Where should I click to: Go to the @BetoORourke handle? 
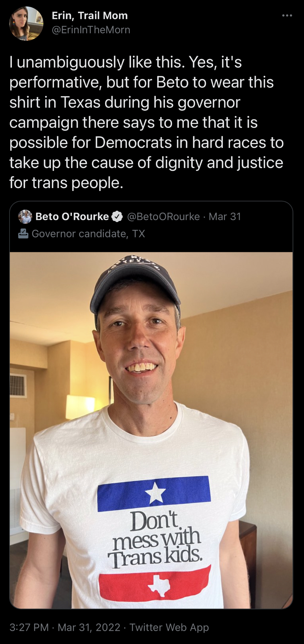[x=163, y=217]
